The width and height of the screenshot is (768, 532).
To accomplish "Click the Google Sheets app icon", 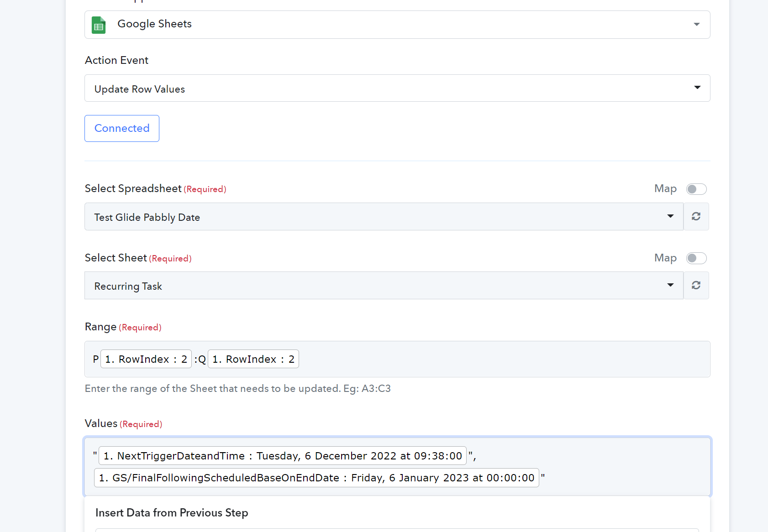I will (x=99, y=25).
